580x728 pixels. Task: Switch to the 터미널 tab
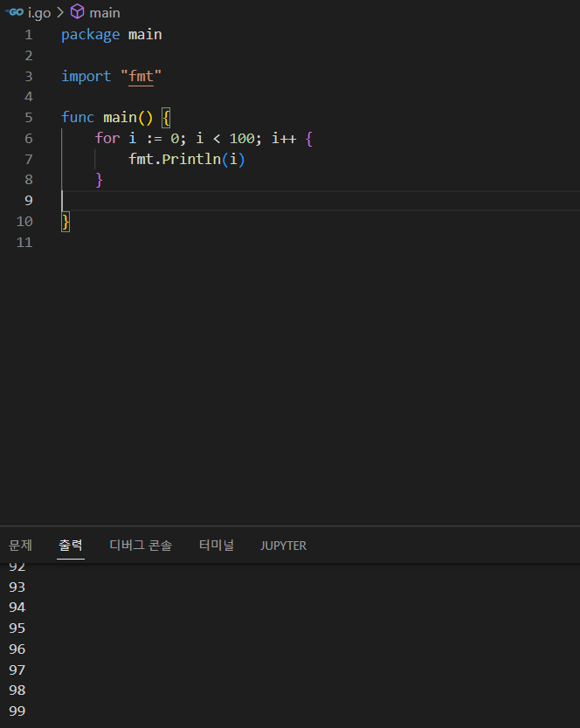pyautogui.click(x=216, y=545)
